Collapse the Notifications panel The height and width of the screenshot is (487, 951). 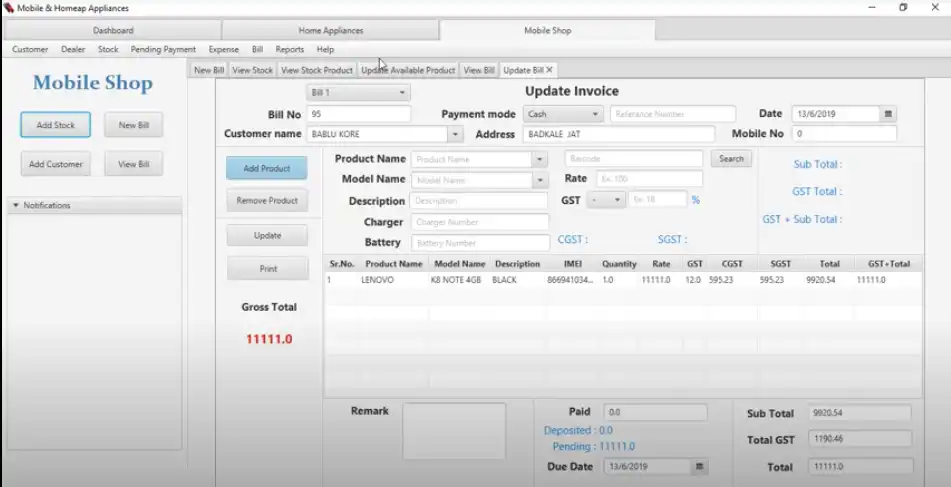pos(16,206)
